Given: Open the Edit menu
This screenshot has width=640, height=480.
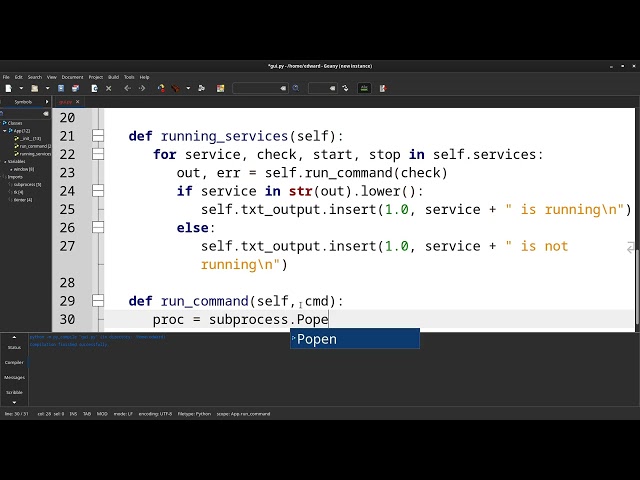Looking at the screenshot, I should 19,77.
